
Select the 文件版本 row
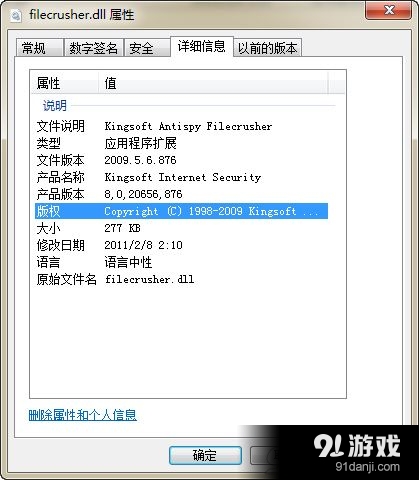[181, 160]
